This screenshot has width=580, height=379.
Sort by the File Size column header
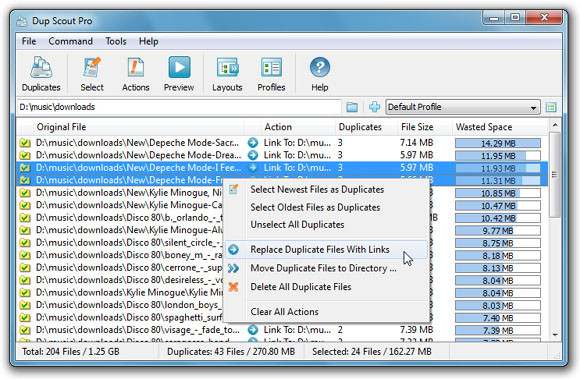425,127
